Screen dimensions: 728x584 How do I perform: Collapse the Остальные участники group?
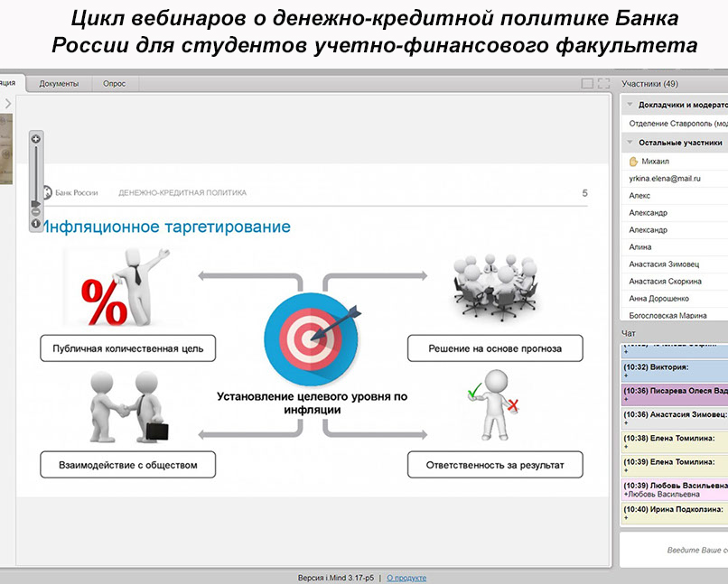[x=628, y=143]
